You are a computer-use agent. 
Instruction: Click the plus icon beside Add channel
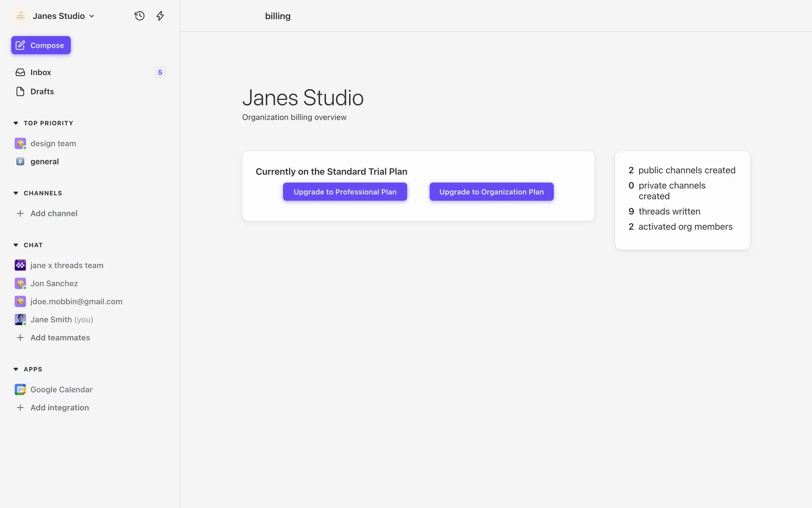coord(20,213)
